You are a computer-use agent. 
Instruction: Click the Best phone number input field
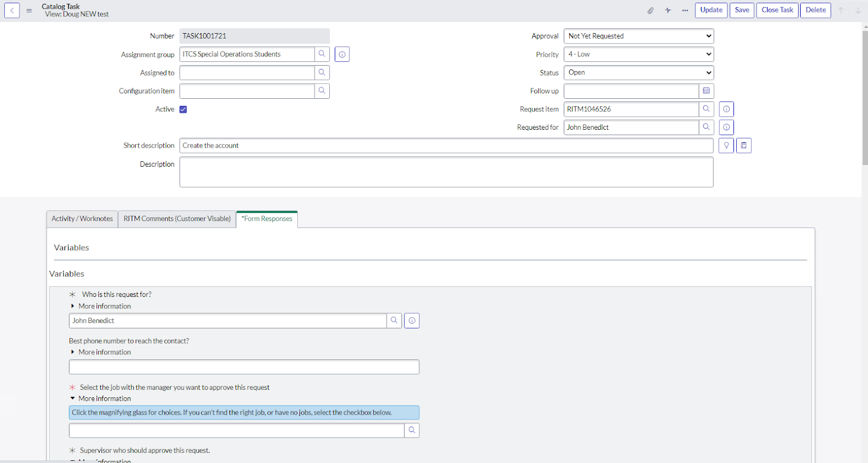(244, 367)
